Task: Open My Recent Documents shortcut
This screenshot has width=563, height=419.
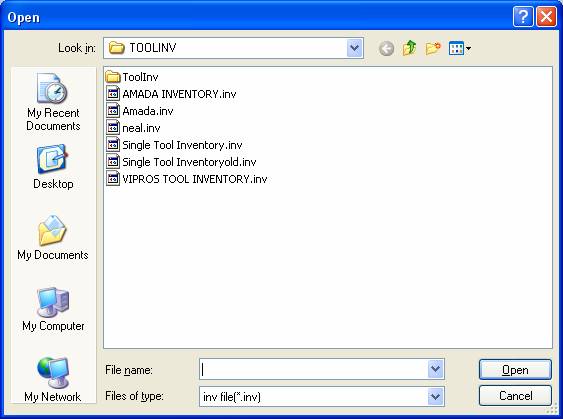Action: coord(53,102)
